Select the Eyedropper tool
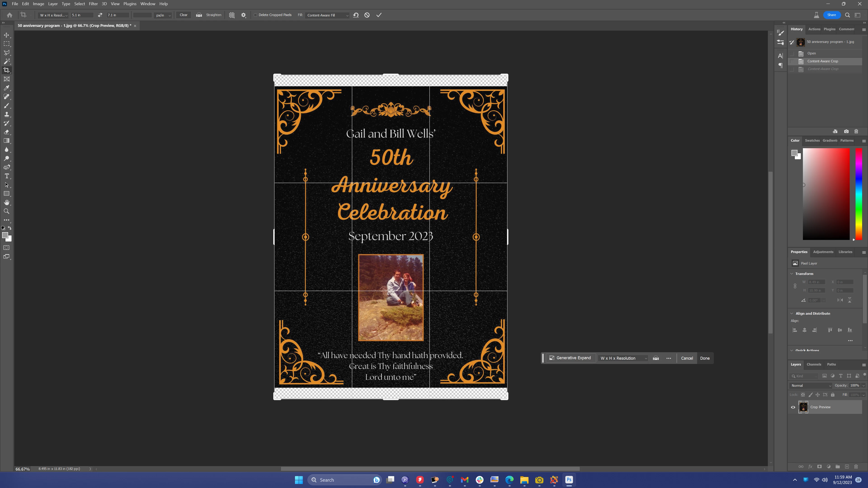868x488 pixels. click(6, 88)
